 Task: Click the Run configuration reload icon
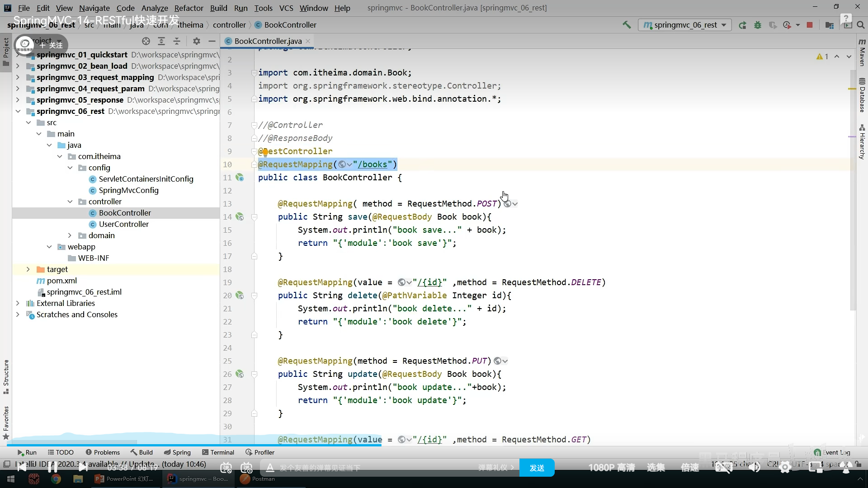click(x=742, y=25)
